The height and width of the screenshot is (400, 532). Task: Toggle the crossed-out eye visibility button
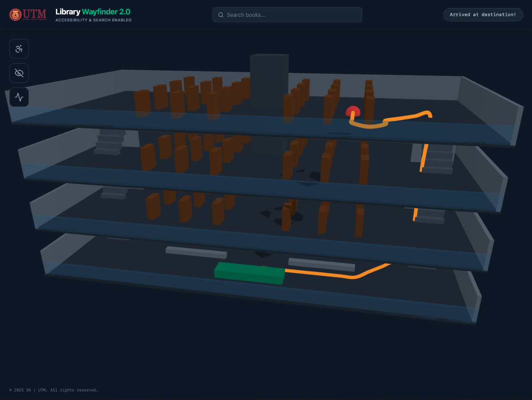(19, 73)
